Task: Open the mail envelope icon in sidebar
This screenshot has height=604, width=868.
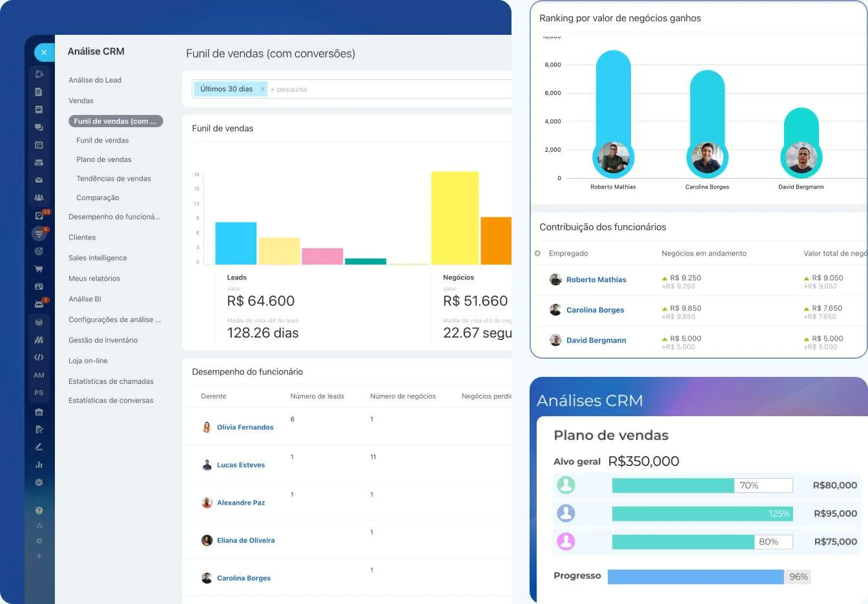Action: coord(39,180)
